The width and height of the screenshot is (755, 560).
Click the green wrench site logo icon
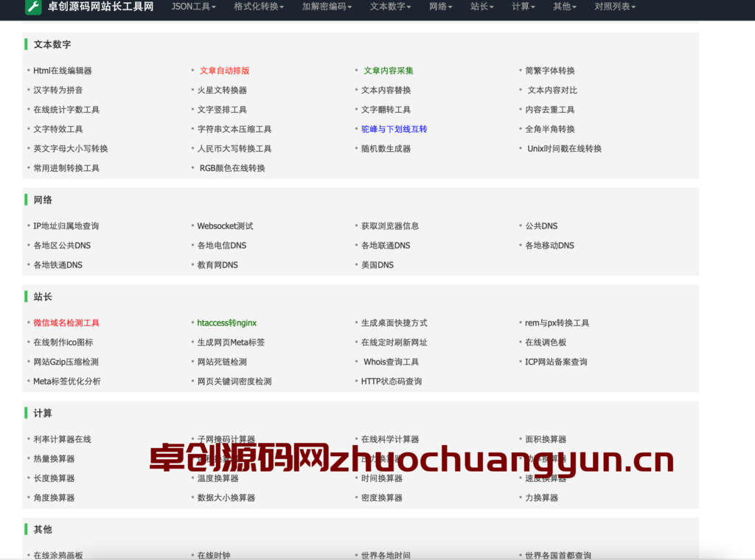pos(33,7)
